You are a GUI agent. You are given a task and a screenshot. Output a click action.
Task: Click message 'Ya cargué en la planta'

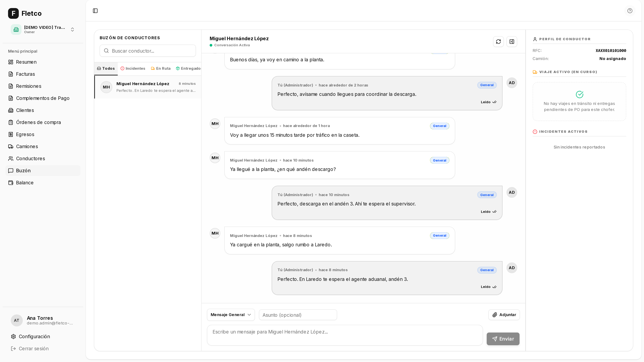tap(281, 245)
